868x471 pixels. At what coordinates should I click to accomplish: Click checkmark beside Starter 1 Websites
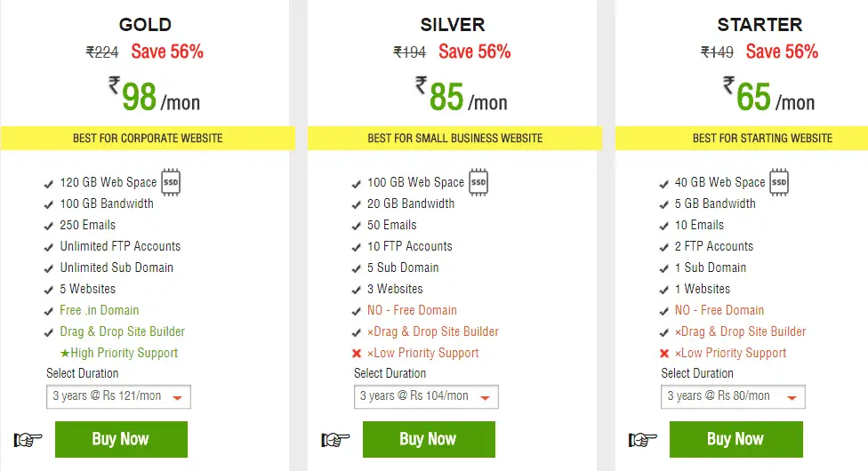tap(664, 290)
